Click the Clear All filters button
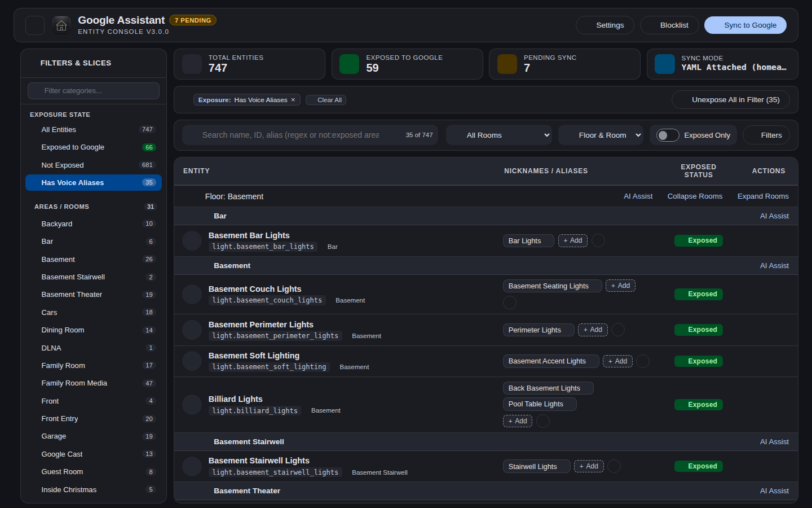This screenshot has width=812, height=508. click(x=326, y=100)
